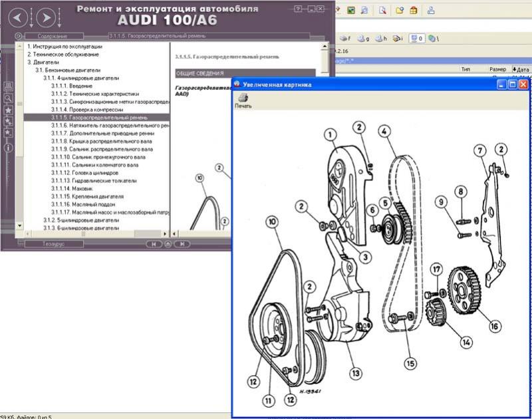532x419 pixels.
Task: Open '3.1.1.9. Сальник распределительного вала'
Action: (x=102, y=149)
